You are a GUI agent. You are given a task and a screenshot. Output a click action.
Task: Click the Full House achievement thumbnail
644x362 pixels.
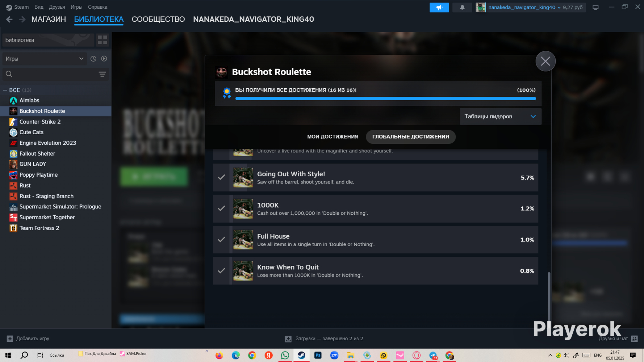243,240
